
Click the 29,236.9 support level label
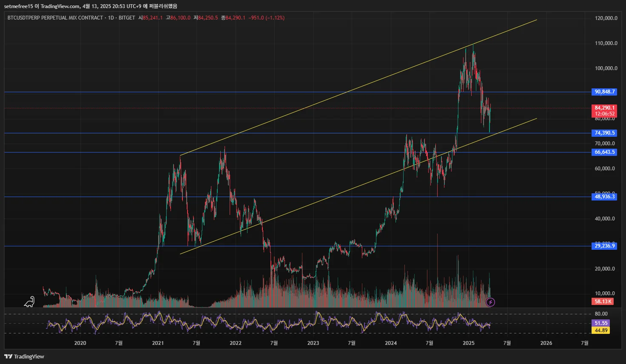pos(604,246)
